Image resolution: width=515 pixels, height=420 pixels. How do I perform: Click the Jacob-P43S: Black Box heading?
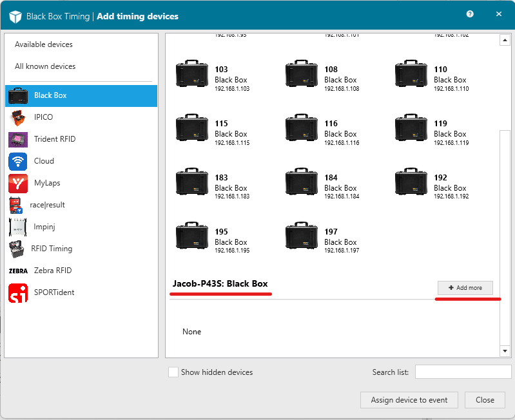pyautogui.click(x=220, y=283)
